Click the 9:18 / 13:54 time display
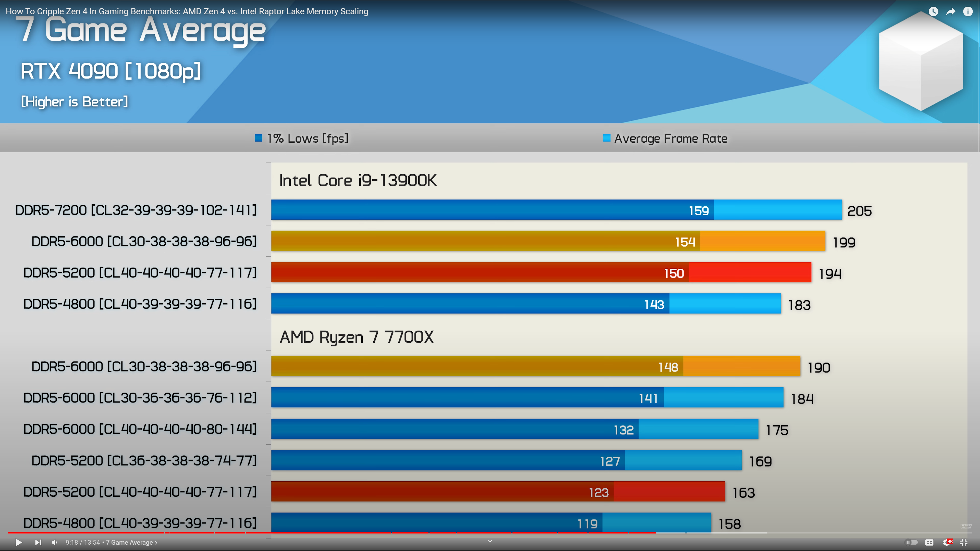Viewport: 980px width, 551px height. pyautogui.click(x=82, y=542)
